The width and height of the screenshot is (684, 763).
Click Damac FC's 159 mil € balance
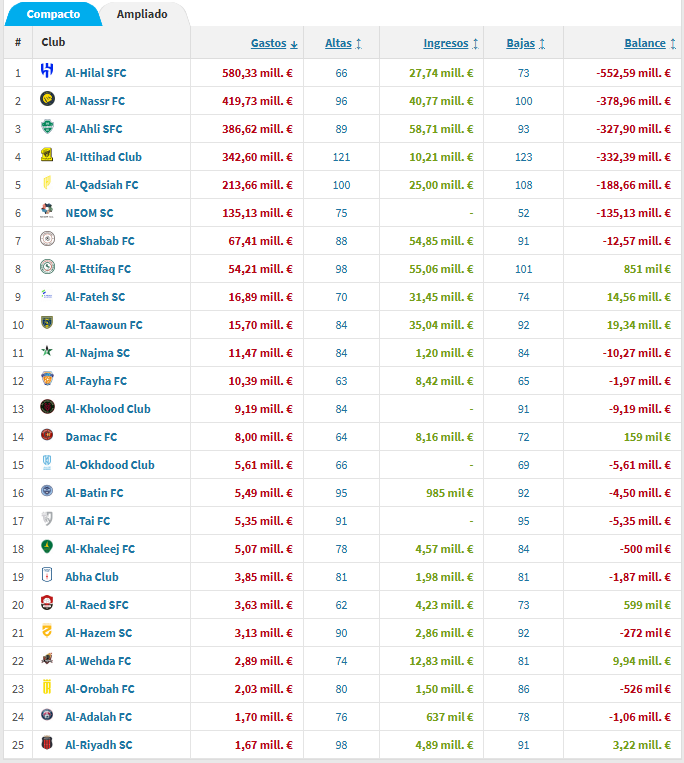648,437
